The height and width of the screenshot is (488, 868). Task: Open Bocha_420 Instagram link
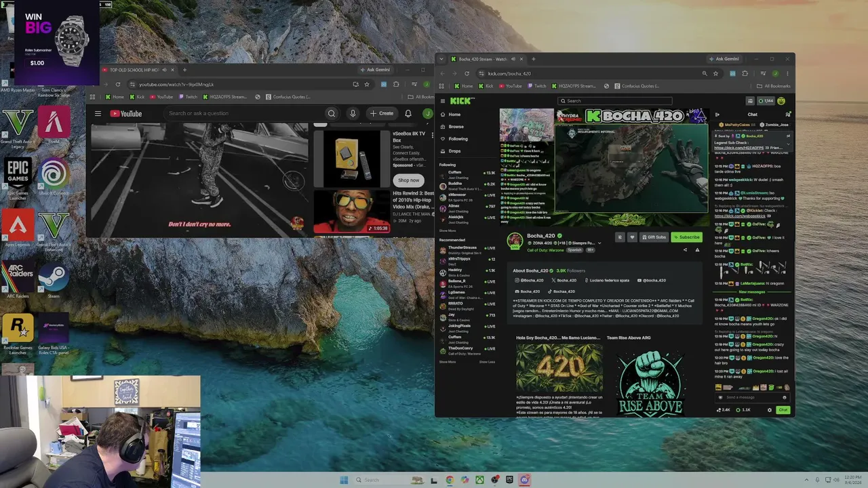coord(529,281)
